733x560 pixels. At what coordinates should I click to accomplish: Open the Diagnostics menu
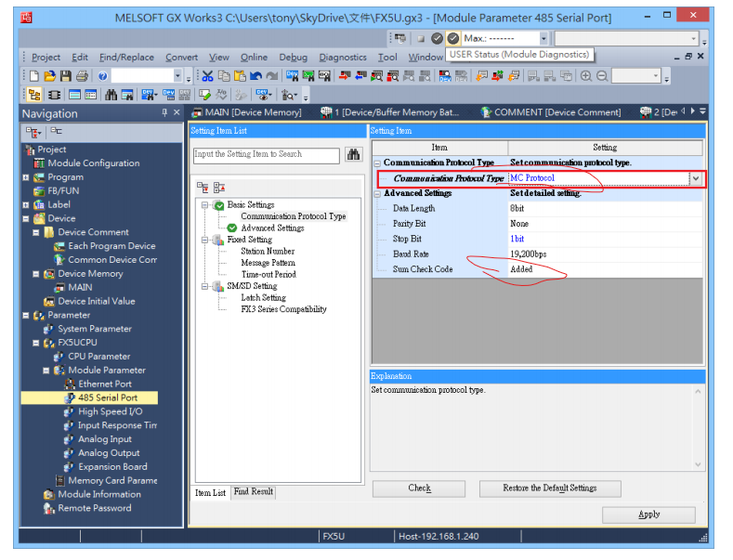[342, 58]
